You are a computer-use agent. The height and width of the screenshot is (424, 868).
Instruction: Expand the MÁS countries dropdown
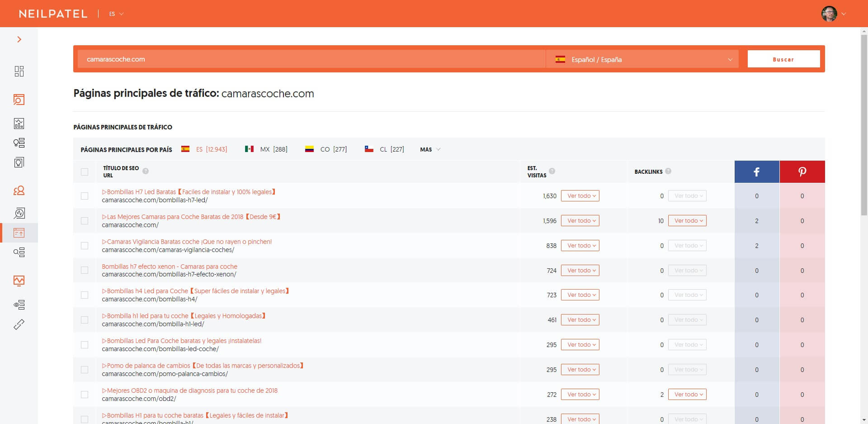point(430,149)
